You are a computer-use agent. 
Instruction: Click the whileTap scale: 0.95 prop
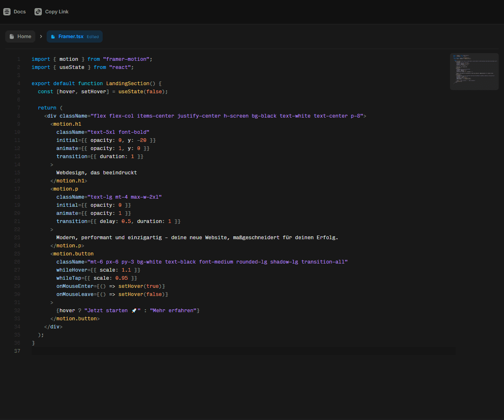(x=97, y=278)
